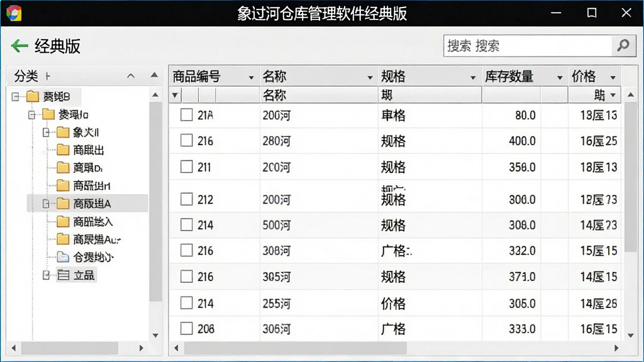Click the colorful app logo in title bar
Image resolution: width=644 pixels, height=362 pixels.
tap(14, 13)
